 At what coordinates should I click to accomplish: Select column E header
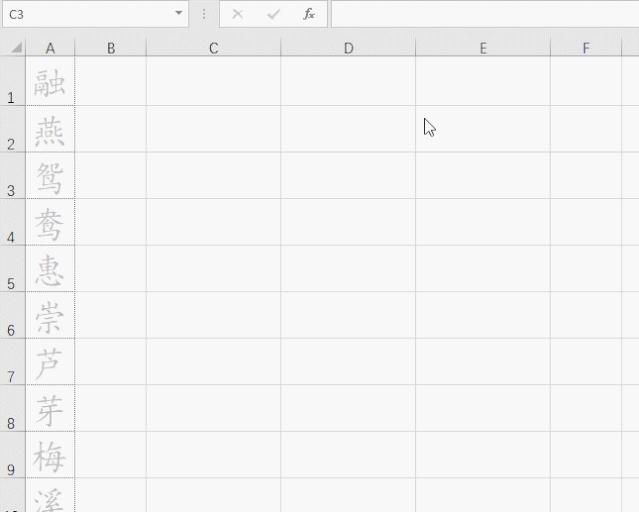(483, 48)
